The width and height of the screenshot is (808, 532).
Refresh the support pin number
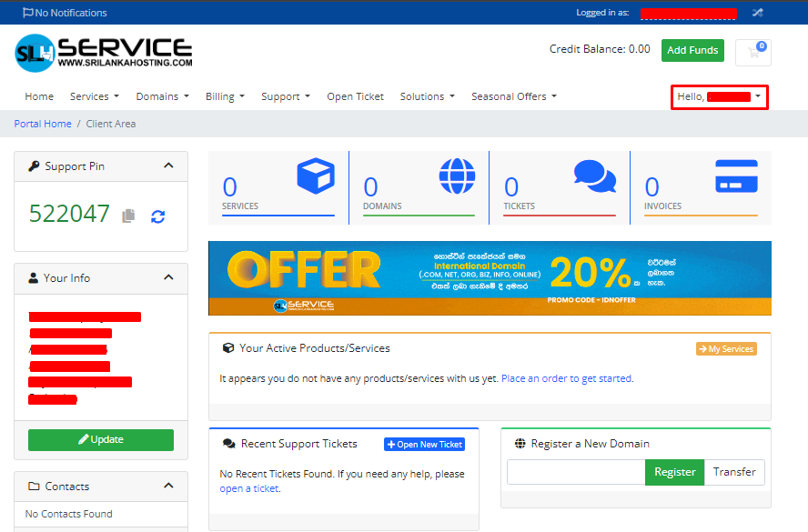157,216
